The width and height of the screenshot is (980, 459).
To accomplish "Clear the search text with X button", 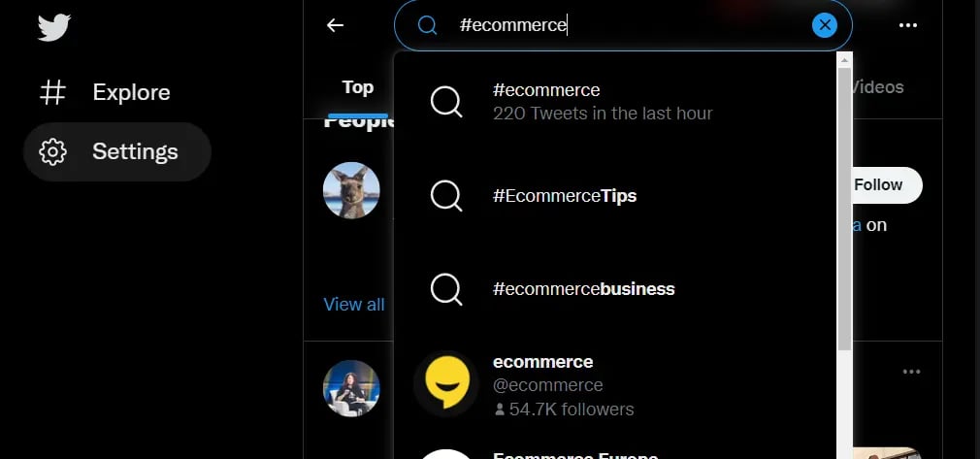I will [x=825, y=25].
